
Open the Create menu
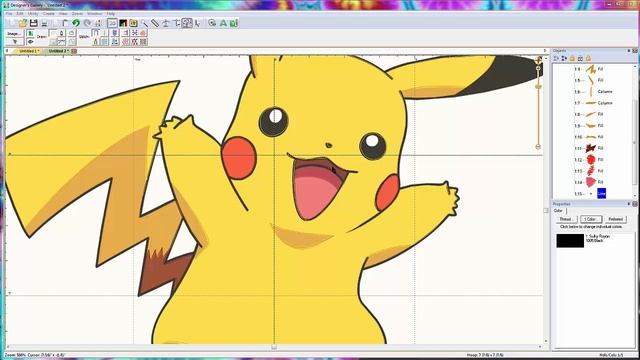[49, 13]
